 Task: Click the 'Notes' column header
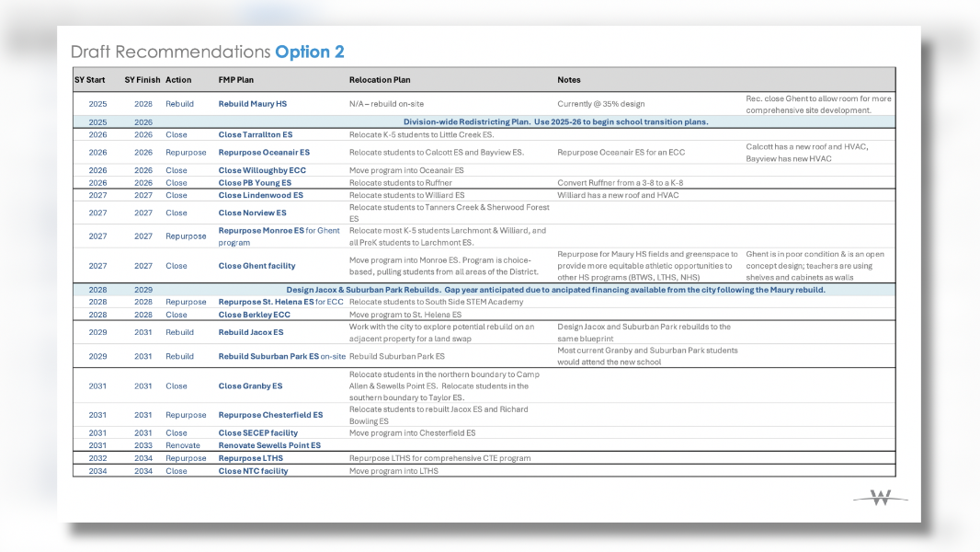point(569,80)
